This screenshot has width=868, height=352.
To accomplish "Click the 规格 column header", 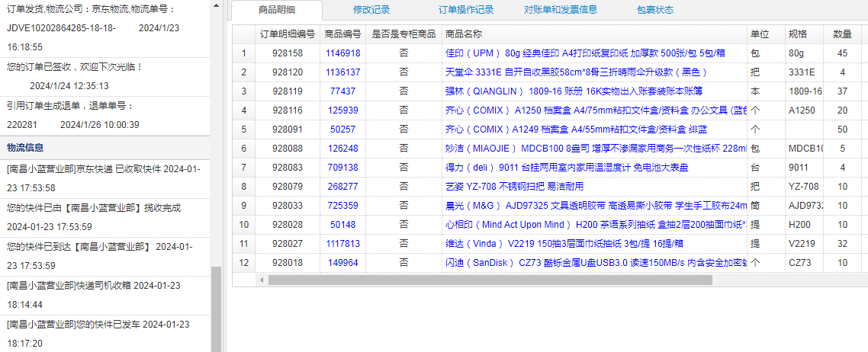I will (804, 34).
